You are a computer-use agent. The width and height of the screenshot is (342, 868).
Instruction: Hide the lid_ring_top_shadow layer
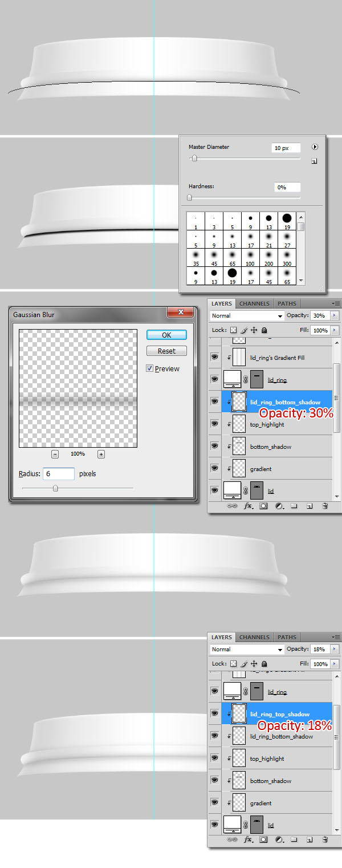215,713
